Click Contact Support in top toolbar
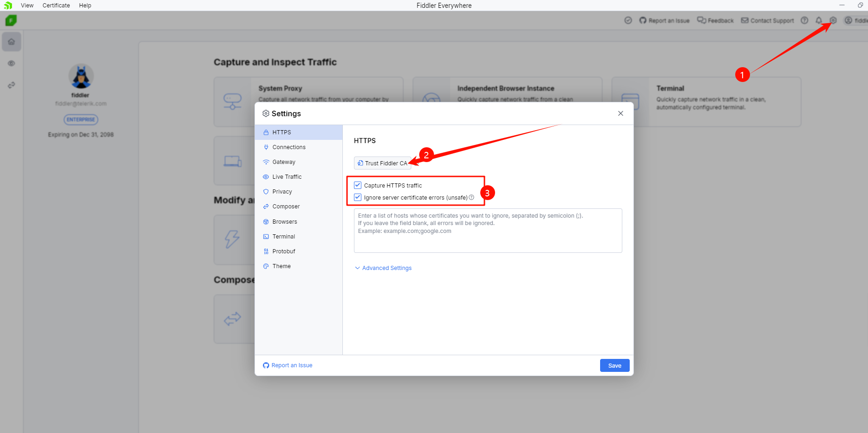868x433 pixels. 768,20
